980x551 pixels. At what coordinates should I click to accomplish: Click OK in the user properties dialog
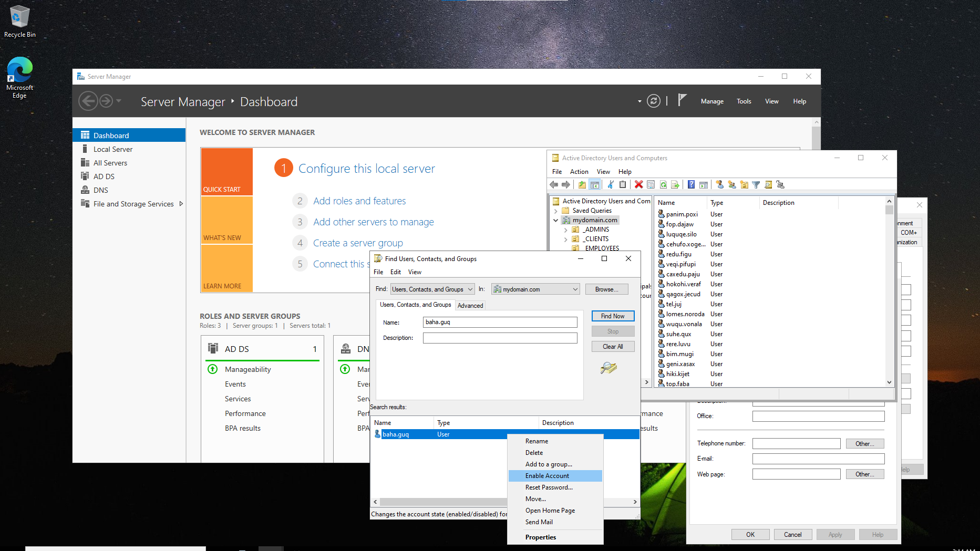point(750,535)
